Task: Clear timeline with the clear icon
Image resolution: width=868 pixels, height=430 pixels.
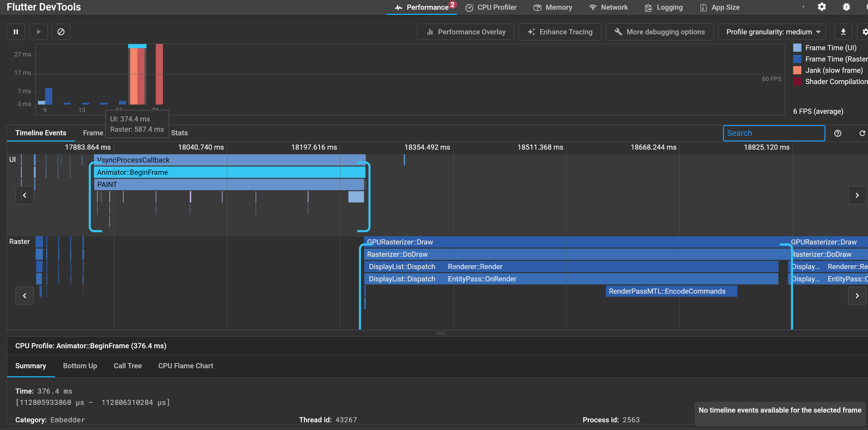Action: tap(61, 32)
